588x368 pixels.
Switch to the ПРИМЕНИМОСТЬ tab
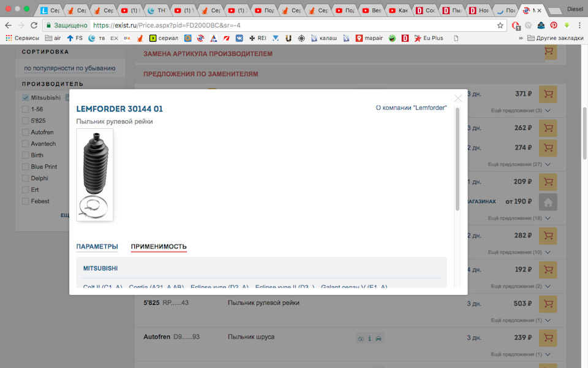(x=159, y=247)
